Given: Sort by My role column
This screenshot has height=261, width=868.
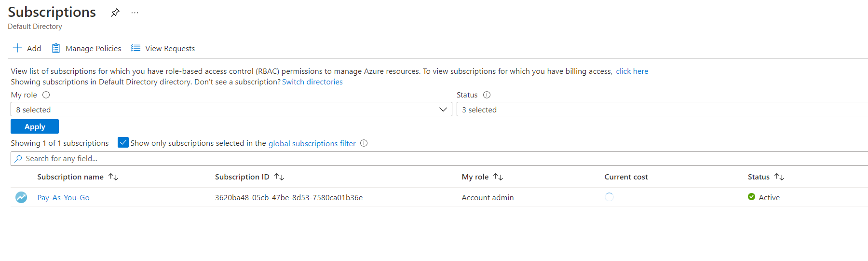Looking at the screenshot, I should [x=482, y=177].
